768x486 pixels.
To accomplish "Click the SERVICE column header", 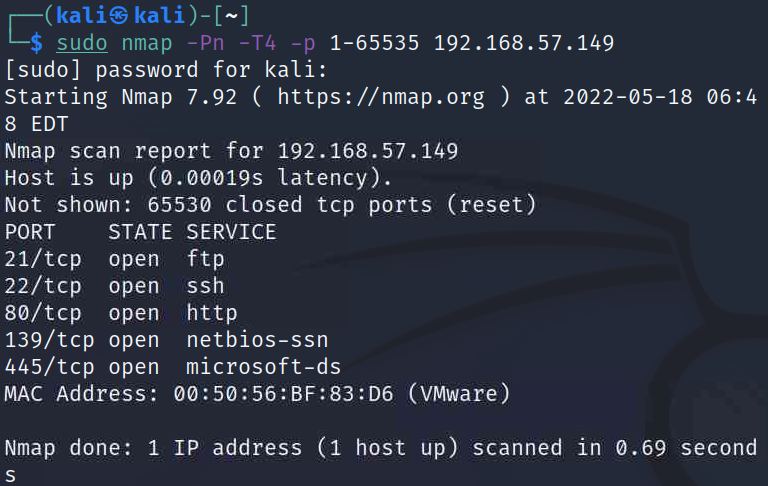I will pyautogui.click(x=231, y=232).
